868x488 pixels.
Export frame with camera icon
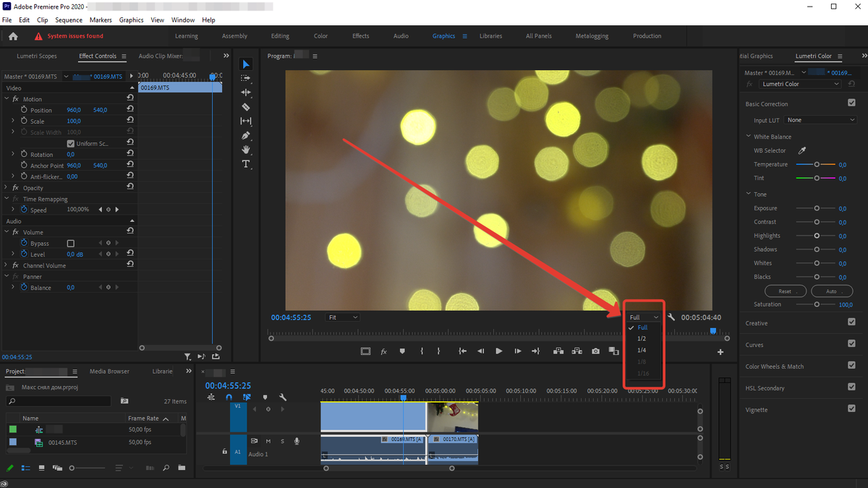coord(595,351)
